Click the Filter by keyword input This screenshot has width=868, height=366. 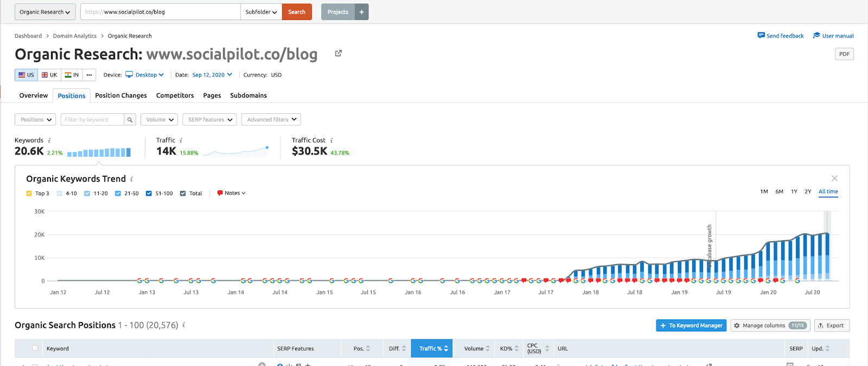(92, 120)
